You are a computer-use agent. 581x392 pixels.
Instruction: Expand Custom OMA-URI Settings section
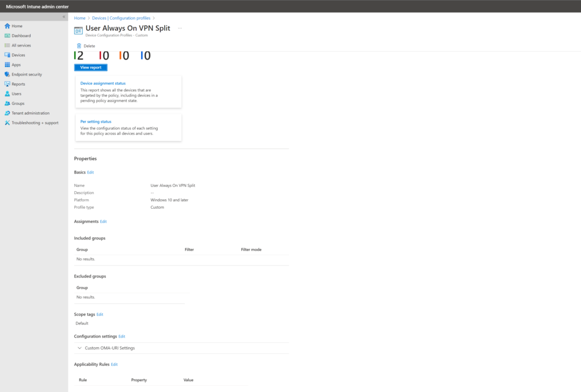[79, 348]
